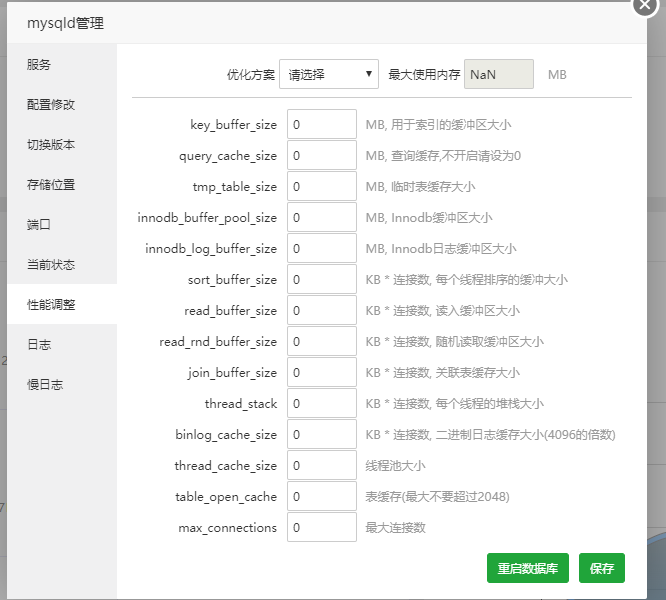Focus the key_buffer_size input
666x600 pixels.
(x=322, y=124)
